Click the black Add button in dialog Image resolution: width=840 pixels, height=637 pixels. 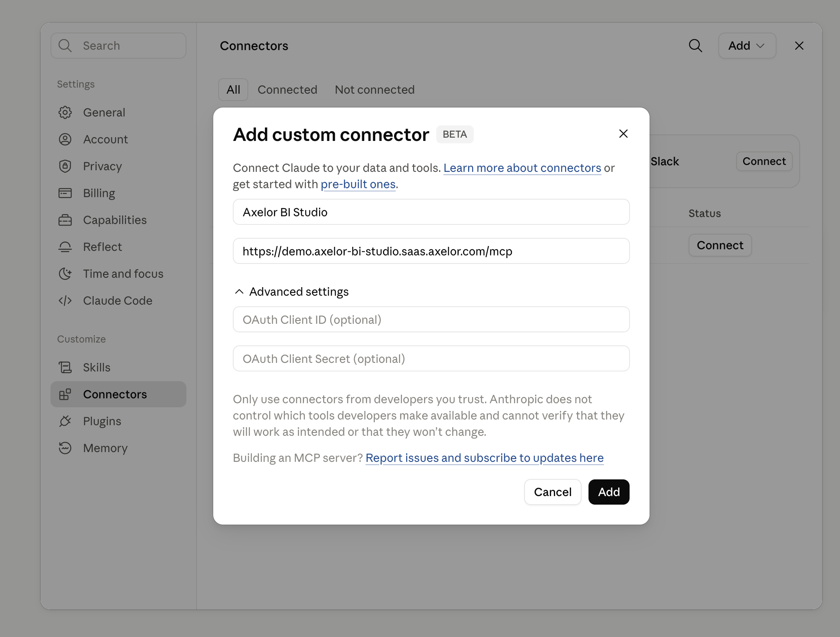[609, 492]
